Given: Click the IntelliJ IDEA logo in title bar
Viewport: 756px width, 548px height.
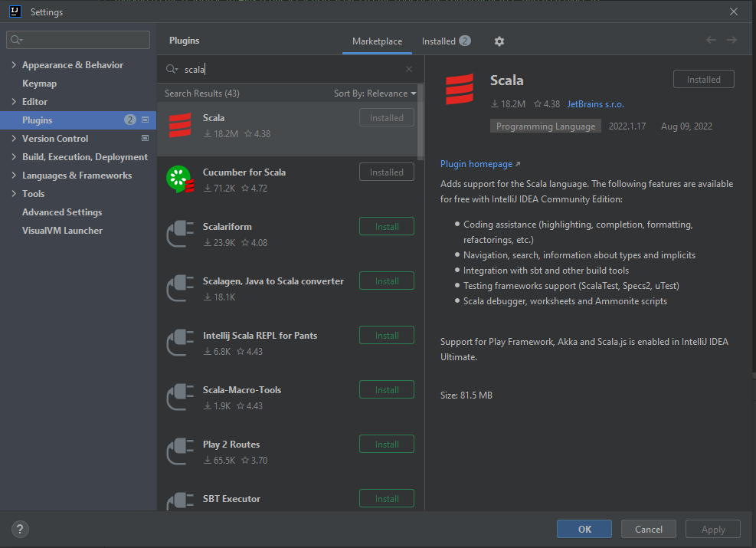Looking at the screenshot, I should (15, 11).
